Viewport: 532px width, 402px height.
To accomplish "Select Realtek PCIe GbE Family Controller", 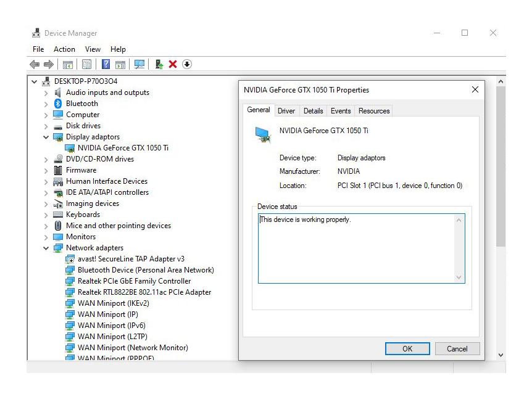I will [134, 281].
